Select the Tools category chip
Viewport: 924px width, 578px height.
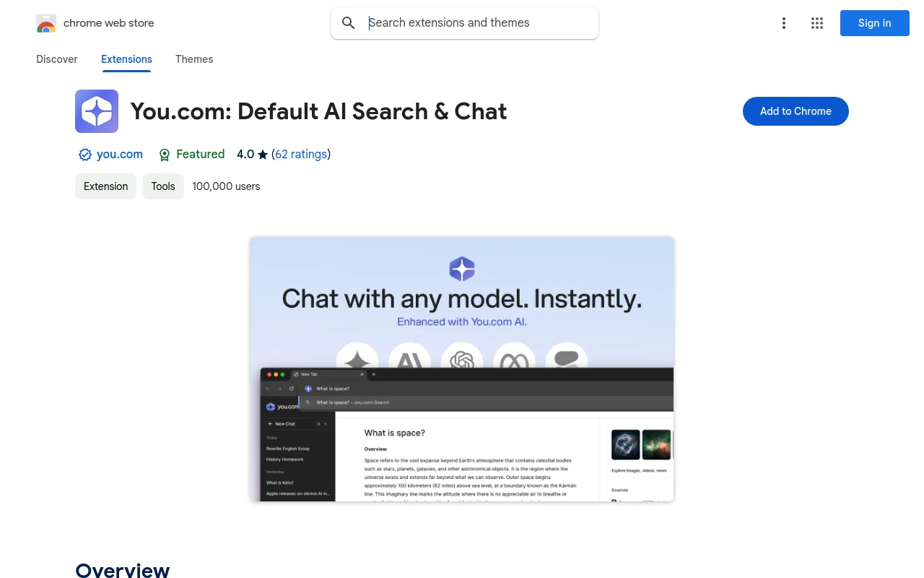point(163,186)
